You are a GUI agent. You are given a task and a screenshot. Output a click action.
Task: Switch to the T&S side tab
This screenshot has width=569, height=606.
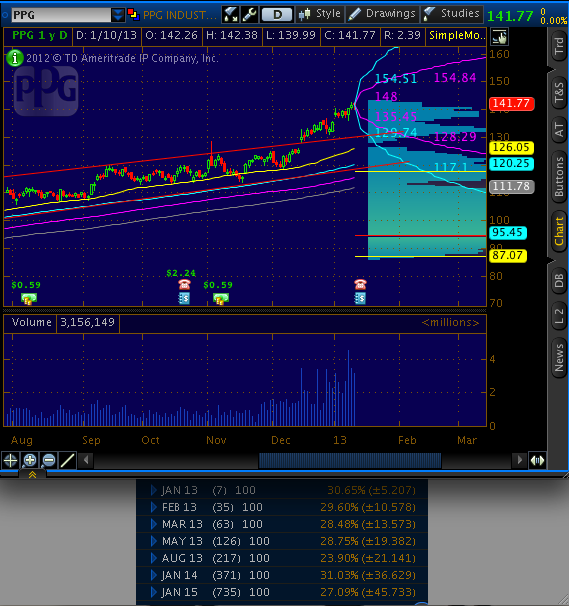[x=559, y=93]
